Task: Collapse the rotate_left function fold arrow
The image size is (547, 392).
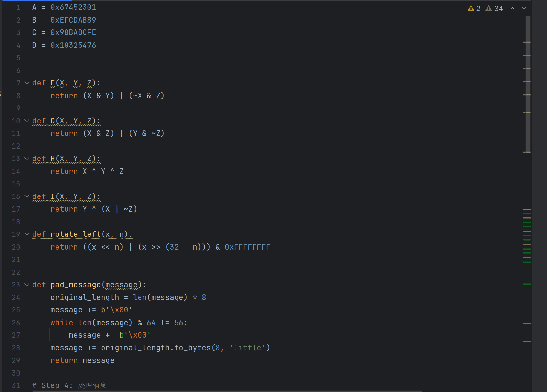Action: [27, 234]
